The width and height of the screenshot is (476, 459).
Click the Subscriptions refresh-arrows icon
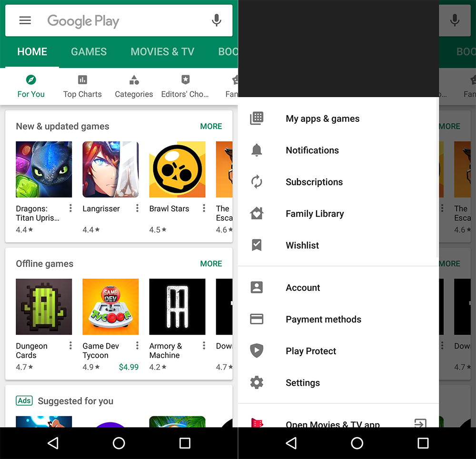point(257,181)
